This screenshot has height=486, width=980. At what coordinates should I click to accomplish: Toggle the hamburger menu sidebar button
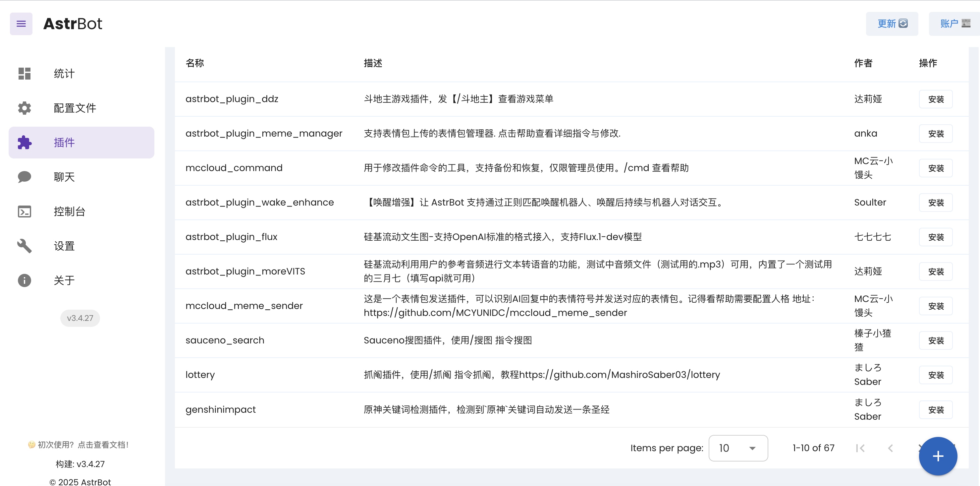tap(21, 24)
